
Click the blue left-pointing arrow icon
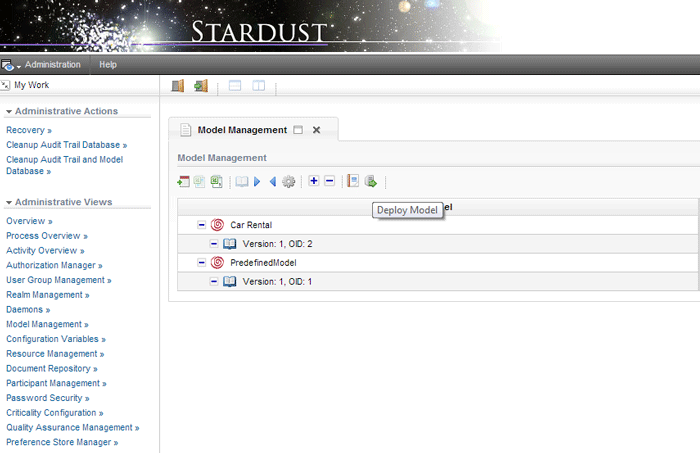(273, 182)
